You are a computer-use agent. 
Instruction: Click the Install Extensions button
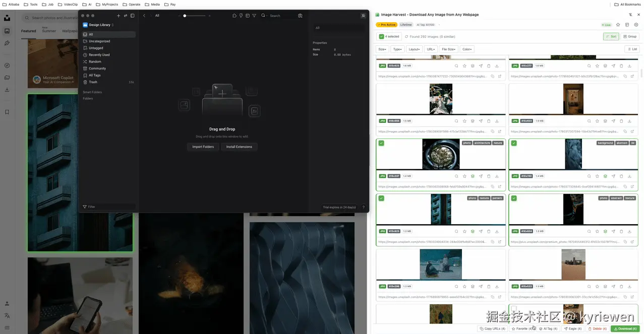click(x=239, y=147)
